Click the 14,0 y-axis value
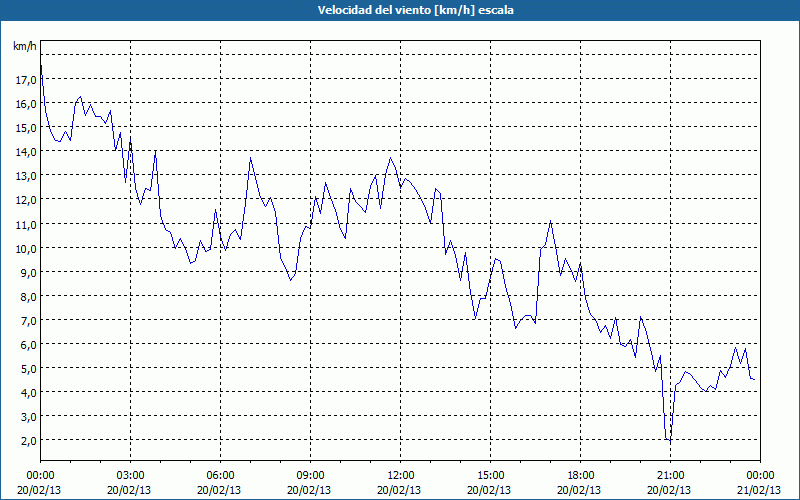This screenshot has width=800, height=500. point(26,152)
